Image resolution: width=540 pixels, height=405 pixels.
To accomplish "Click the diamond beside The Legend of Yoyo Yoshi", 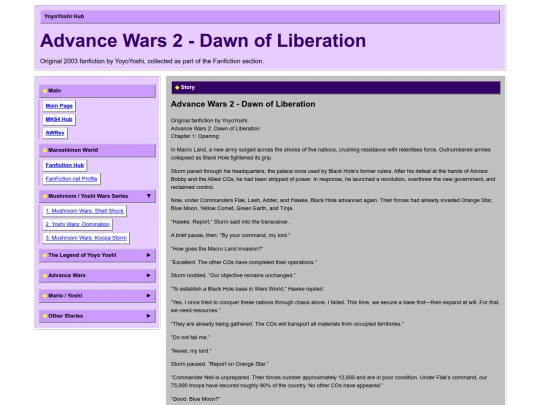I will (45, 256).
